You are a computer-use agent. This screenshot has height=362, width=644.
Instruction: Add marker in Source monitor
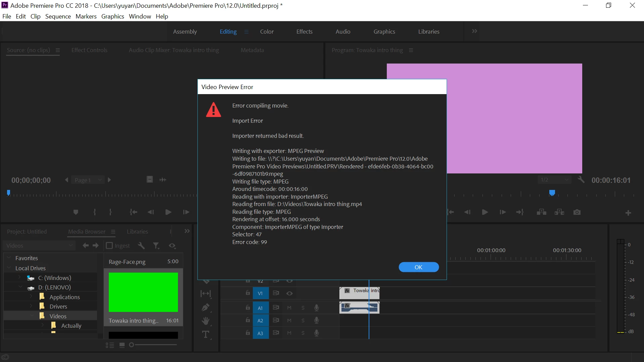click(76, 212)
